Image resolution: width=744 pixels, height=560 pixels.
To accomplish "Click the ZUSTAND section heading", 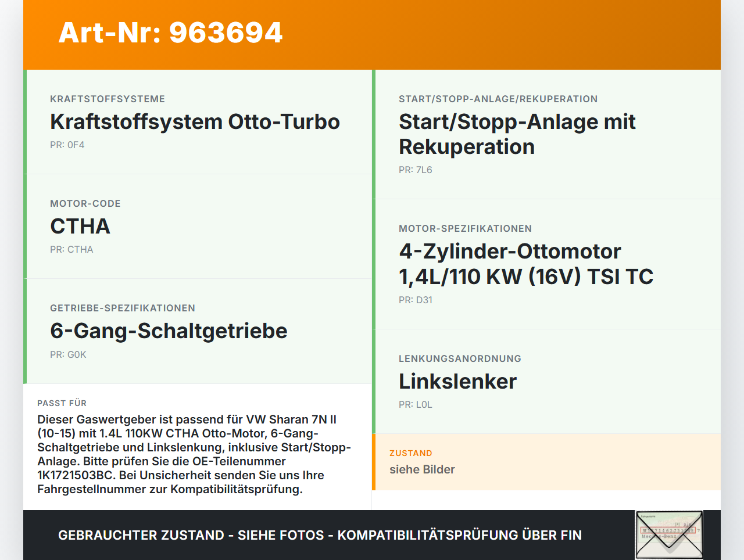I will [x=411, y=453].
